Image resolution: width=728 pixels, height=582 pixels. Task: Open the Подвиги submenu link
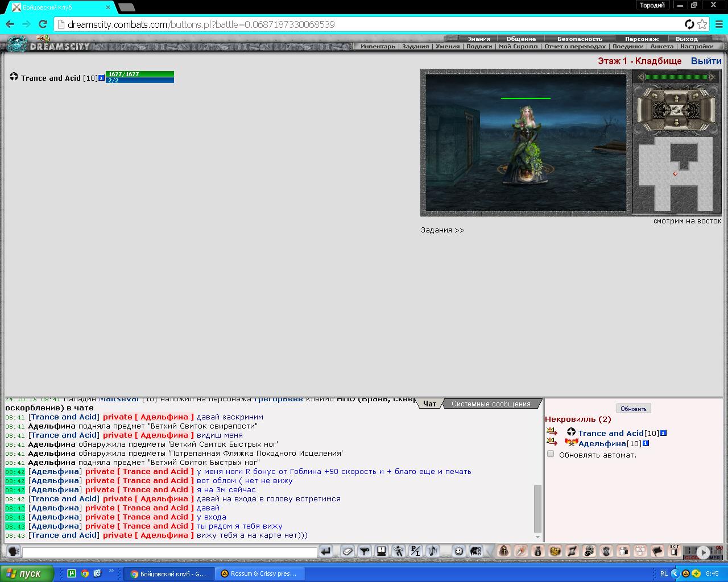tap(479, 47)
